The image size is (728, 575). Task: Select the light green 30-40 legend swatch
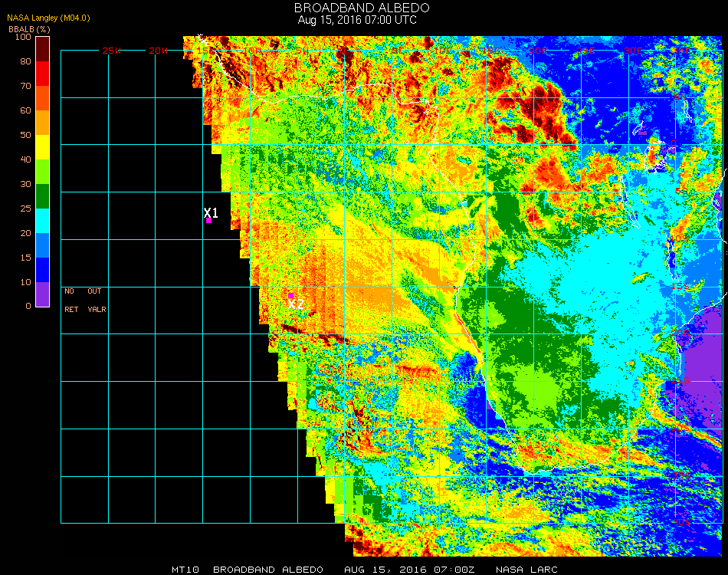point(42,172)
